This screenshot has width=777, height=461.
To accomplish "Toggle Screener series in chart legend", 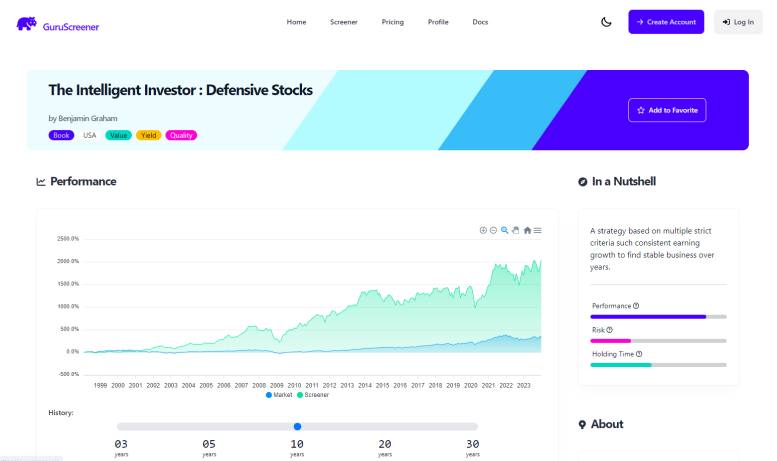I will click(312, 395).
